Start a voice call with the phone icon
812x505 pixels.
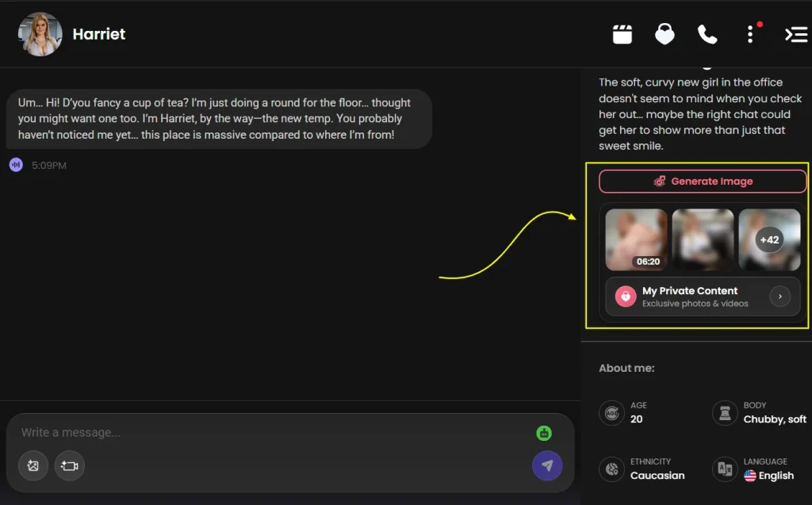click(707, 35)
